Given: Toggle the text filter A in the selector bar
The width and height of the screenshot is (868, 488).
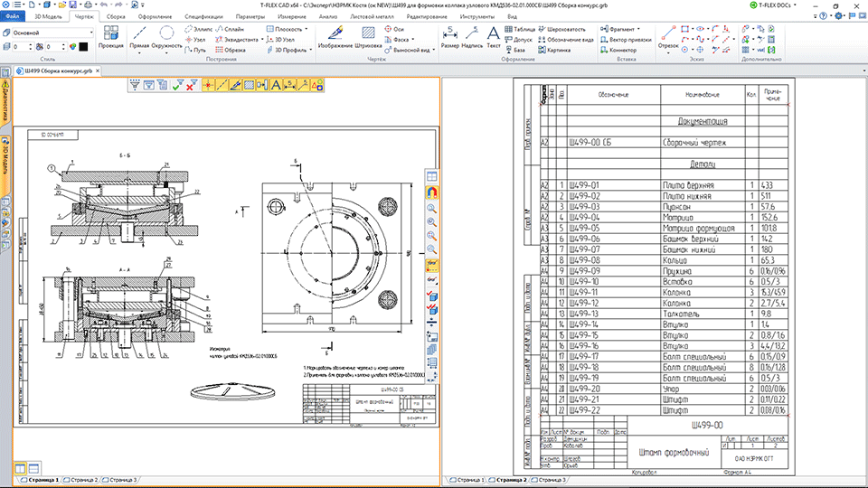Looking at the screenshot, I should click(x=276, y=85).
